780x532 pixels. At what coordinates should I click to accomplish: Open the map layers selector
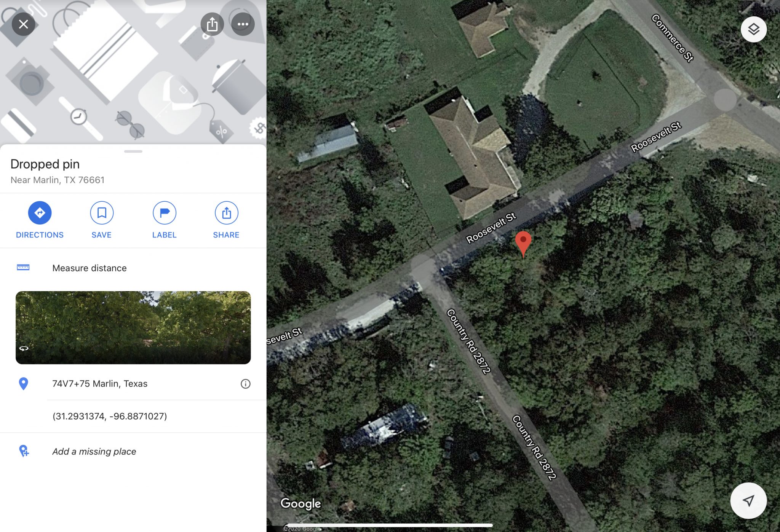coord(753,29)
